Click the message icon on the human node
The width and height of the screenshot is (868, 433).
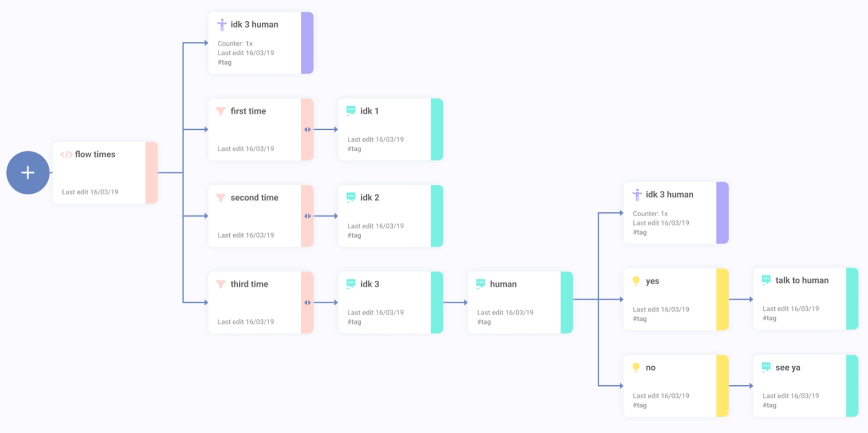point(480,284)
